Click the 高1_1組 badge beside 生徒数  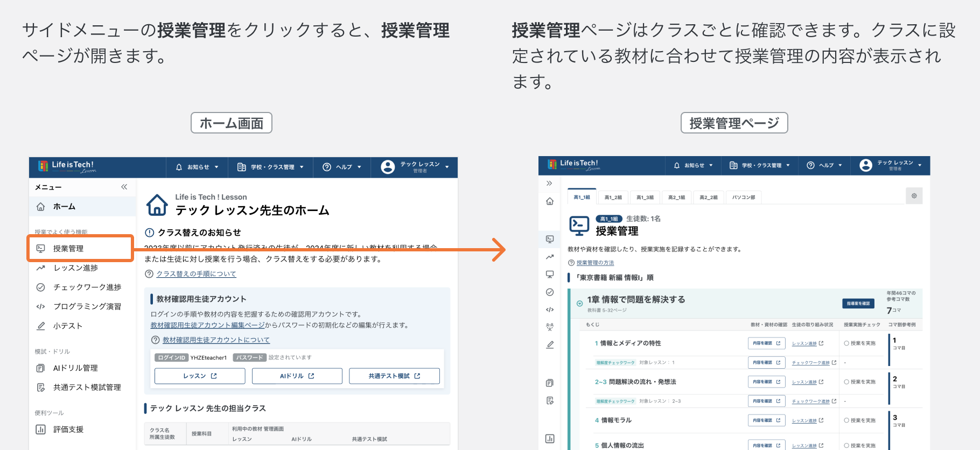[x=609, y=219]
